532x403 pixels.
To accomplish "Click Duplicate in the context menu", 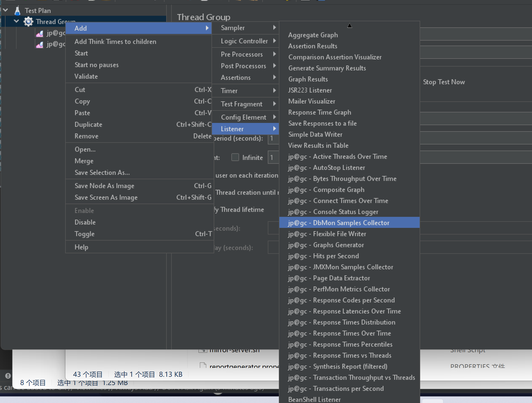I will 88,125.
